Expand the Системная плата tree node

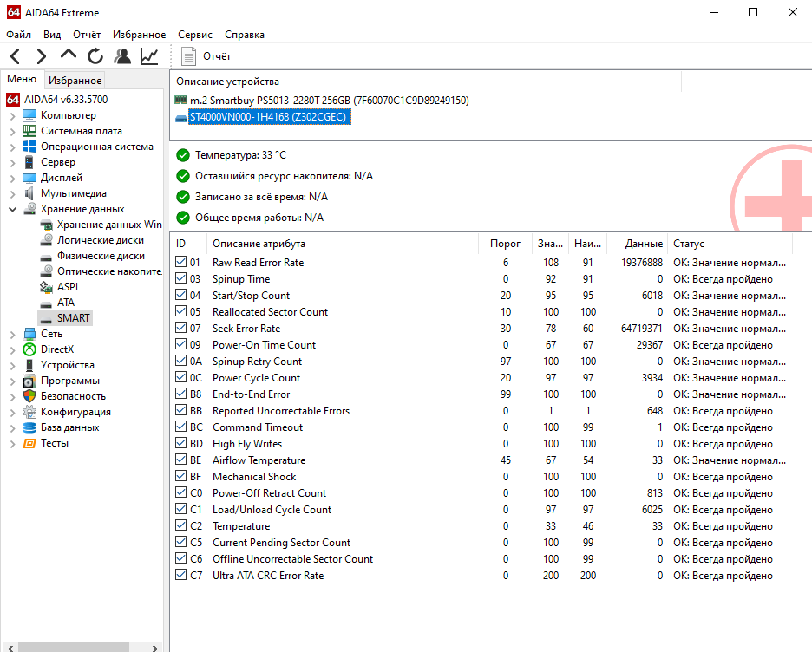12,132
